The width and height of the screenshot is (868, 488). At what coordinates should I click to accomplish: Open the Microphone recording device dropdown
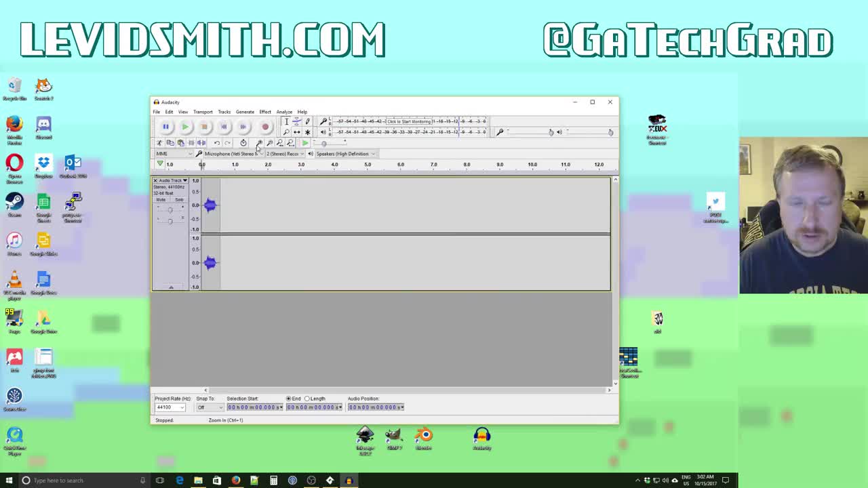233,154
